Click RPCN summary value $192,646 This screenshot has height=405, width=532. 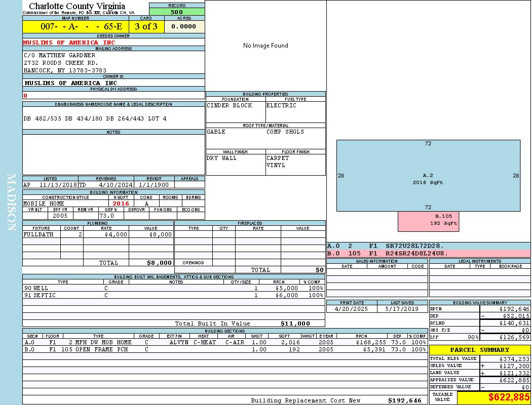pyautogui.click(x=514, y=309)
